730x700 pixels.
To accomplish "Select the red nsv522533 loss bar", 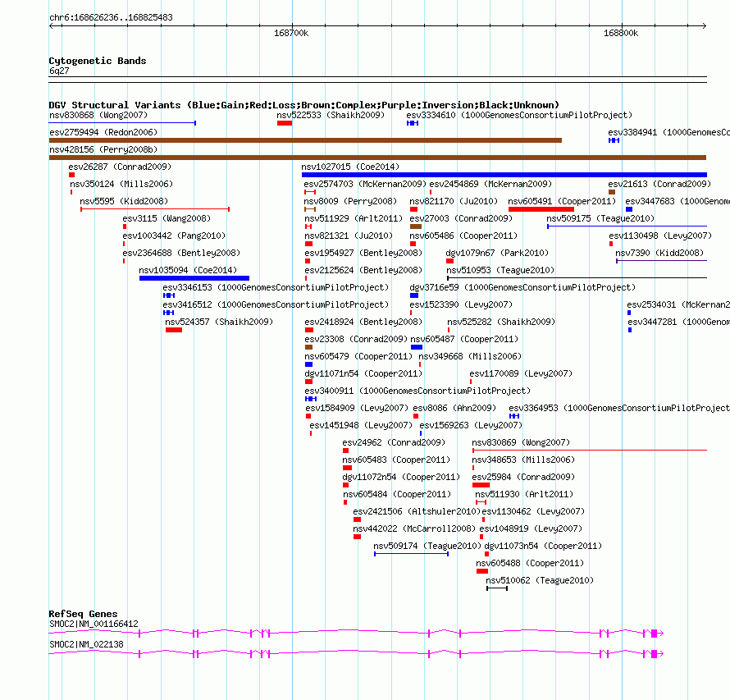I will click(285, 123).
